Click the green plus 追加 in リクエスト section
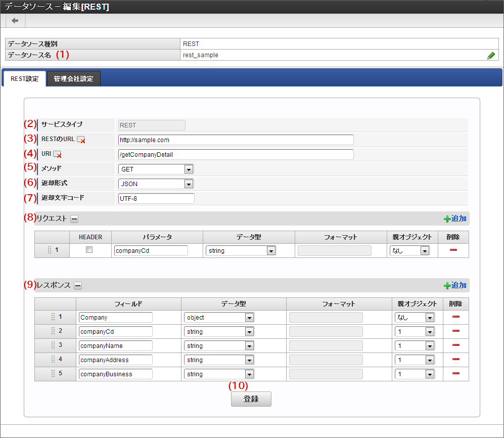 (x=454, y=218)
